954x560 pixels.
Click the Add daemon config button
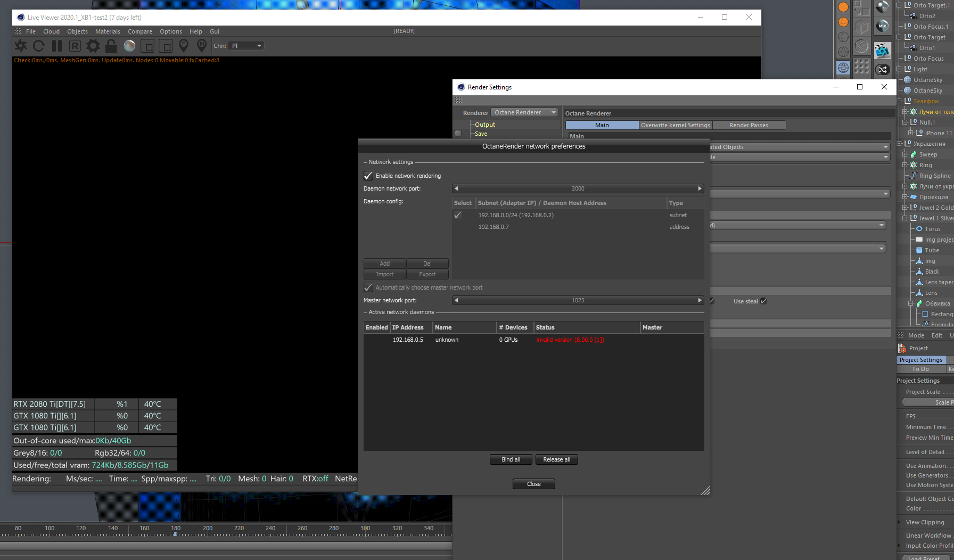(x=385, y=263)
